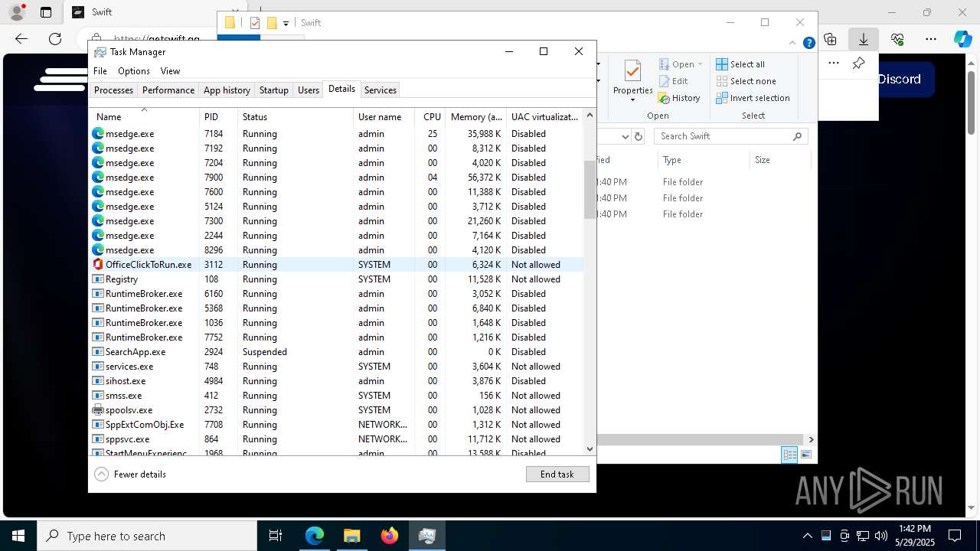Open the notification center icon

955,536
